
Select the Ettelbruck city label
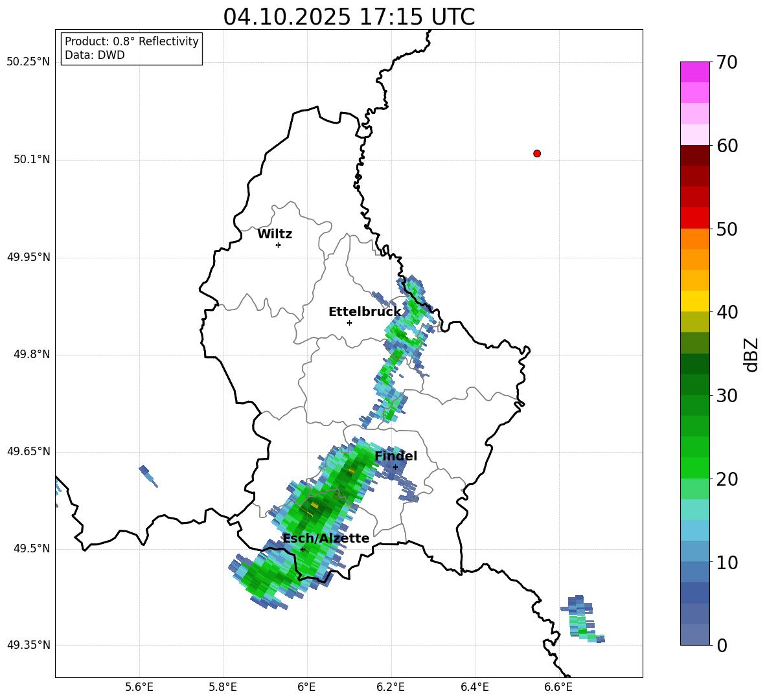click(x=365, y=312)
